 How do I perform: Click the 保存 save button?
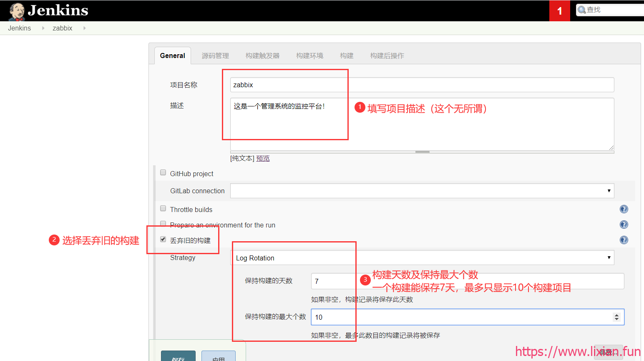click(178, 356)
